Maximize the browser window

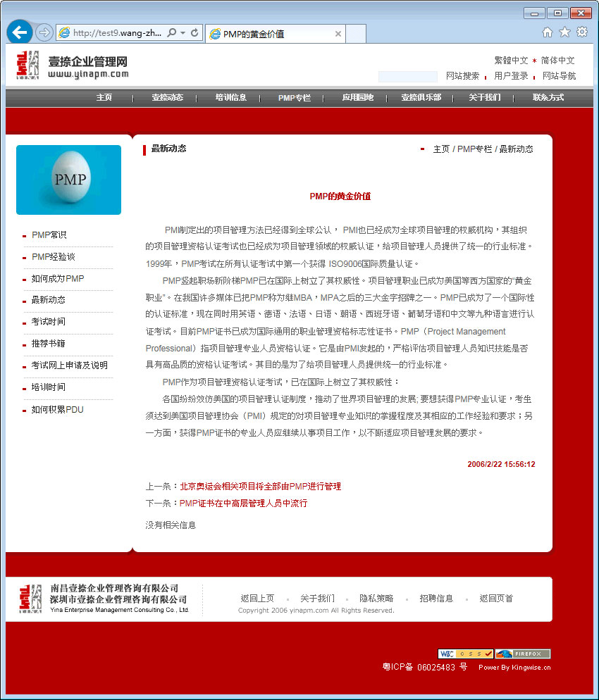[x=557, y=13]
